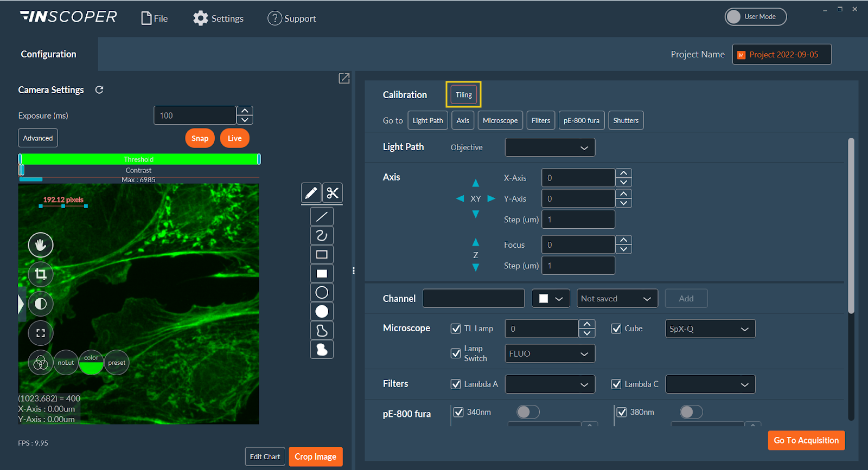
Task: Refresh camera settings with reload icon
Action: point(99,90)
